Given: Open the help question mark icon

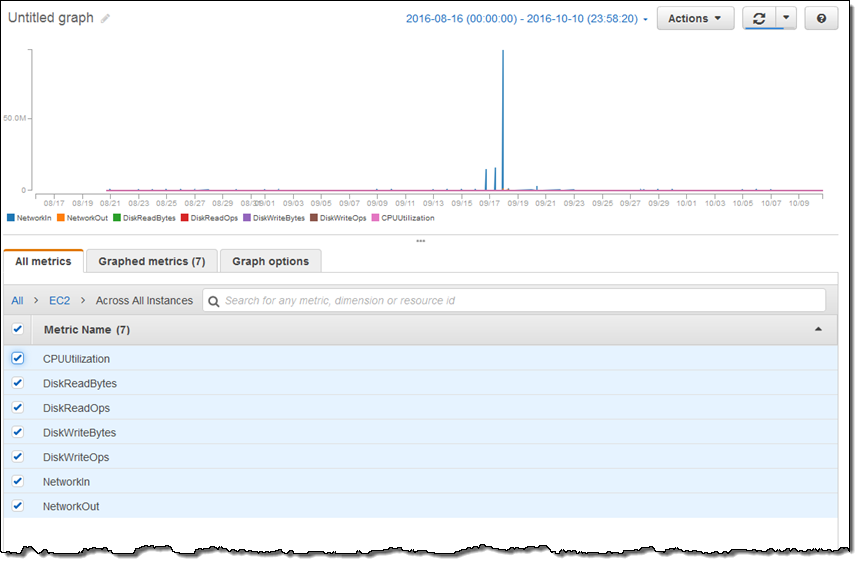Looking at the screenshot, I should pos(821,19).
